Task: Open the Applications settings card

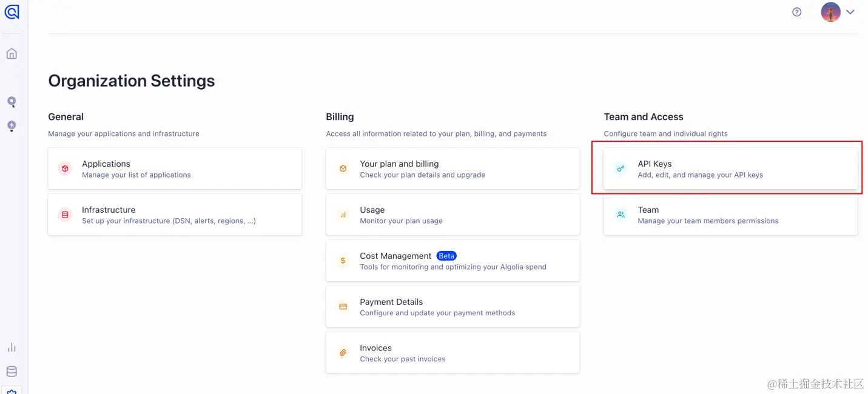Action: click(175, 169)
